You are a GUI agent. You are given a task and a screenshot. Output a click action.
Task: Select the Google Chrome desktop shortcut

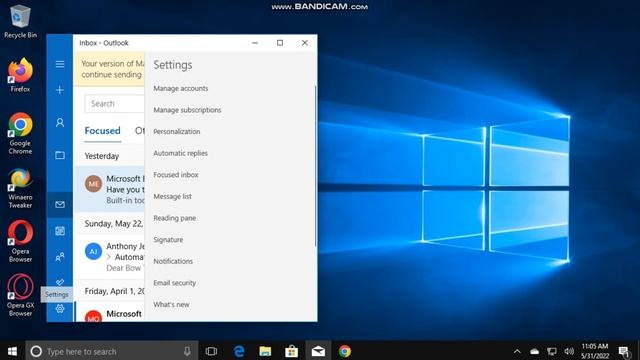point(20,133)
